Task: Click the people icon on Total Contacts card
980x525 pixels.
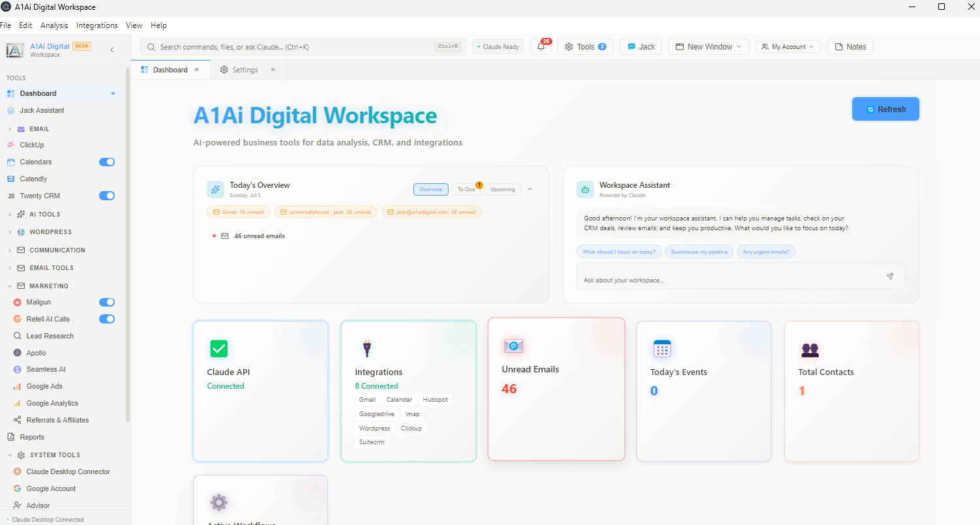Action: 810,350
